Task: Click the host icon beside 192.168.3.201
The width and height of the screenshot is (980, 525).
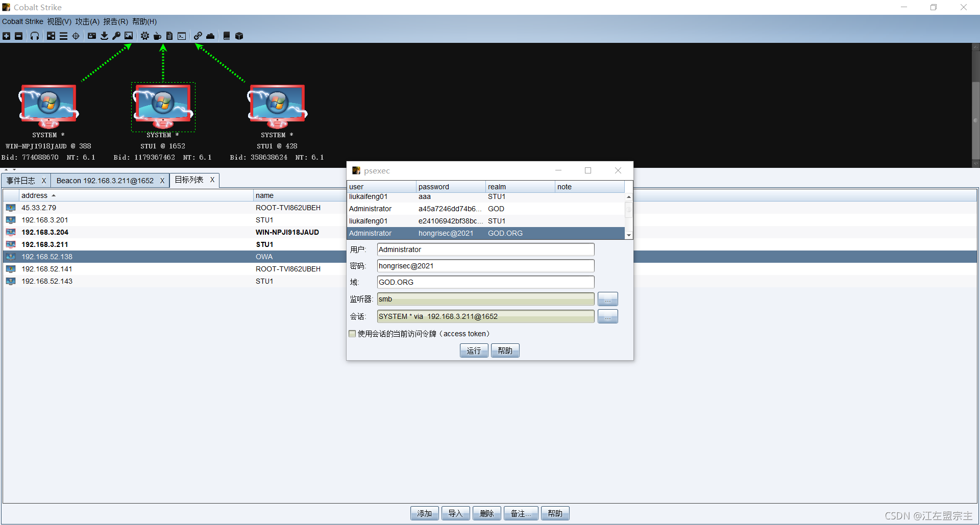Action: pos(11,220)
